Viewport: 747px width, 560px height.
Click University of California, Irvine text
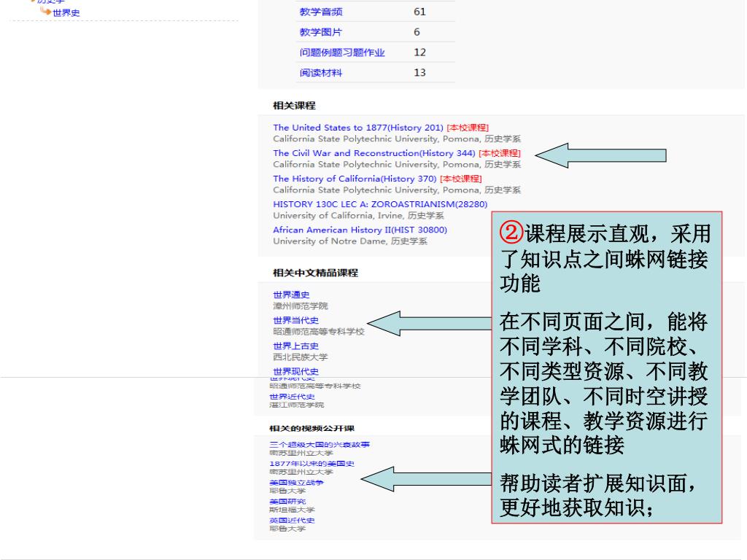[338, 215]
